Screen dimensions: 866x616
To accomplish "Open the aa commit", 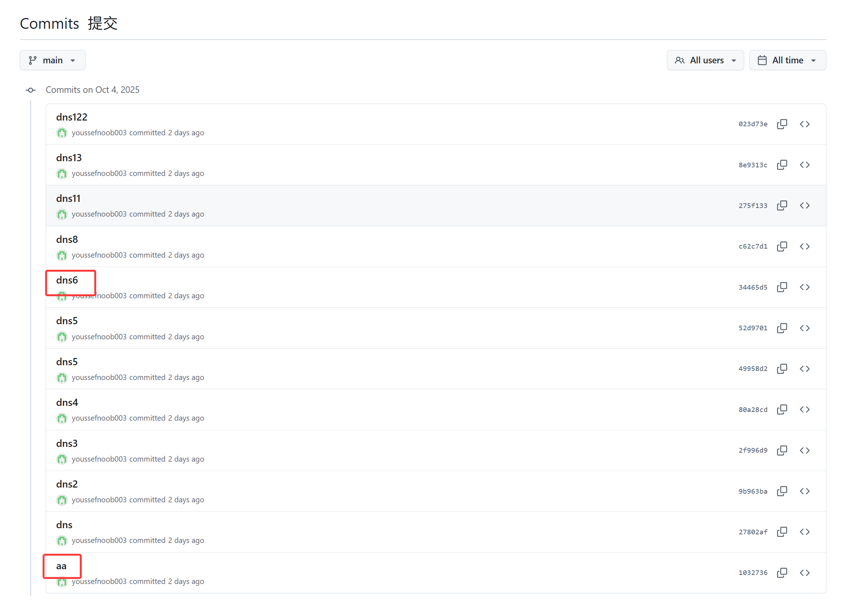I will coord(61,566).
